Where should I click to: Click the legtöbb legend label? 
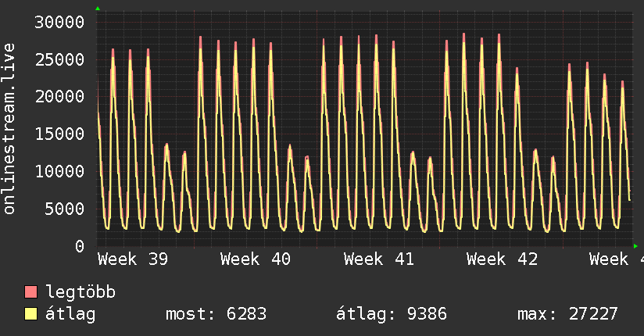(x=80, y=292)
